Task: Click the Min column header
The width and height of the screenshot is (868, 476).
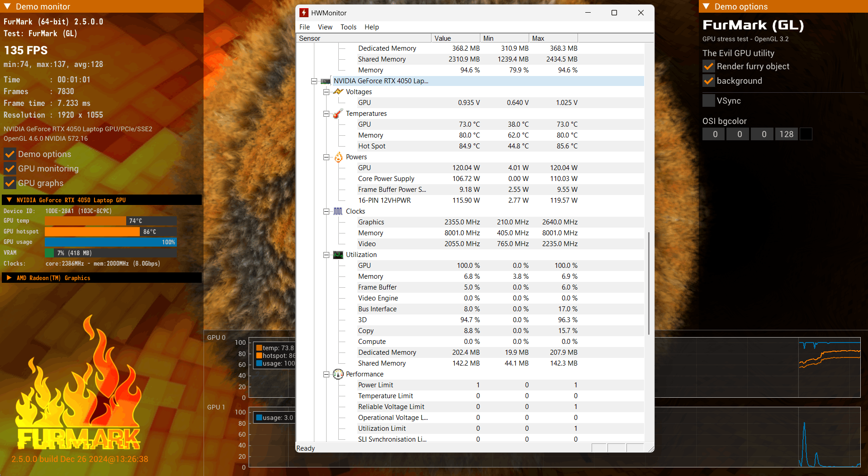Action: [x=504, y=38]
